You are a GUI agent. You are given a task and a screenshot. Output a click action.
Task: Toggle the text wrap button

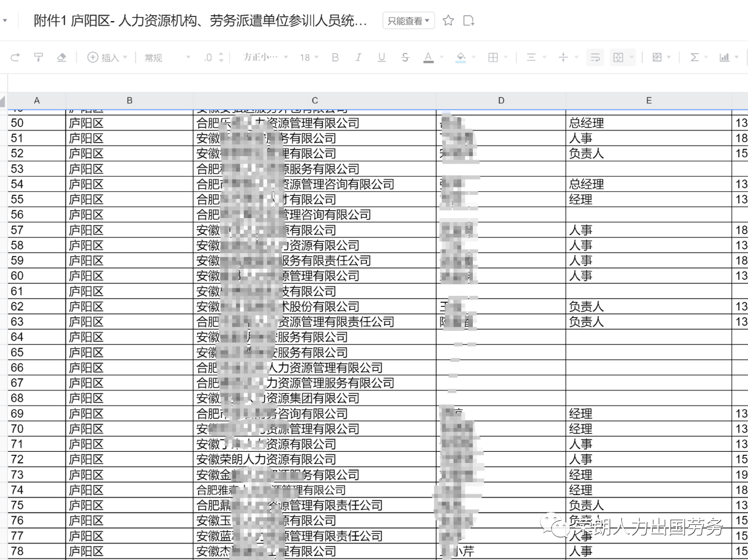595,57
